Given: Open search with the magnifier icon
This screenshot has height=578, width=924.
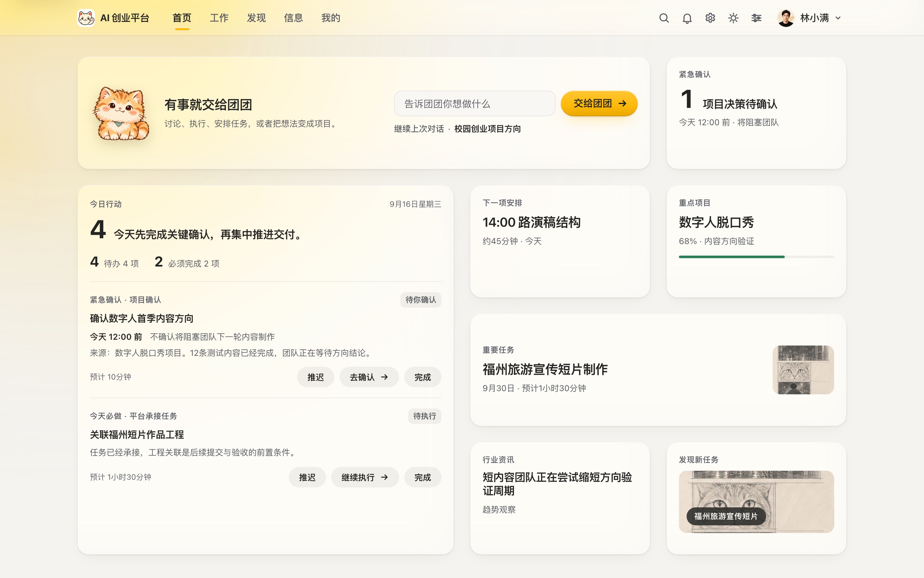Looking at the screenshot, I should coord(664,18).
